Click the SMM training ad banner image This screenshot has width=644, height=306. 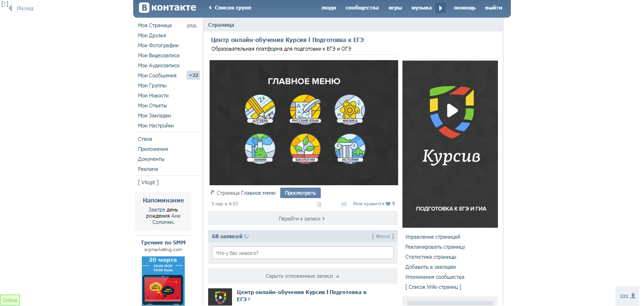coord(163,281)
